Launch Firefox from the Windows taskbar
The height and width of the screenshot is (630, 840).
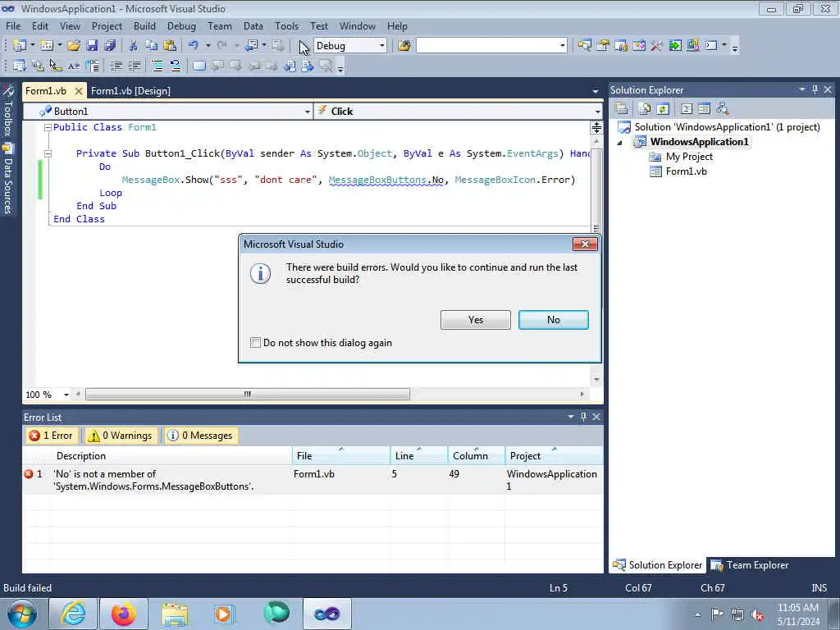pyautogui.click(x=124, y=614)
